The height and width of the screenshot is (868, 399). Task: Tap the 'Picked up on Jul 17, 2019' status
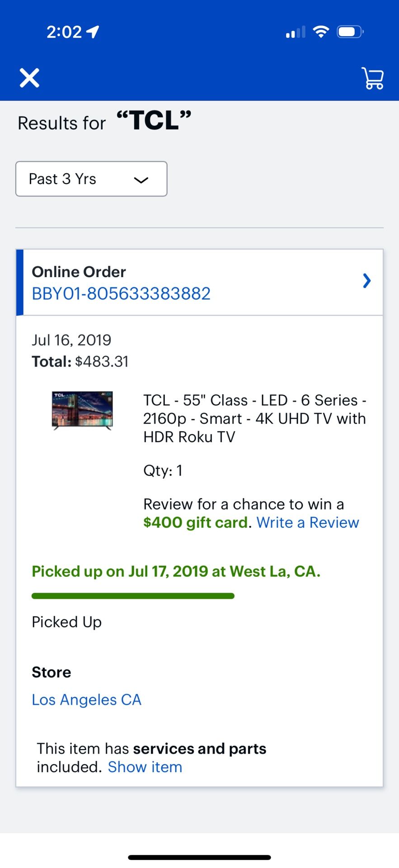coord(176,571)
